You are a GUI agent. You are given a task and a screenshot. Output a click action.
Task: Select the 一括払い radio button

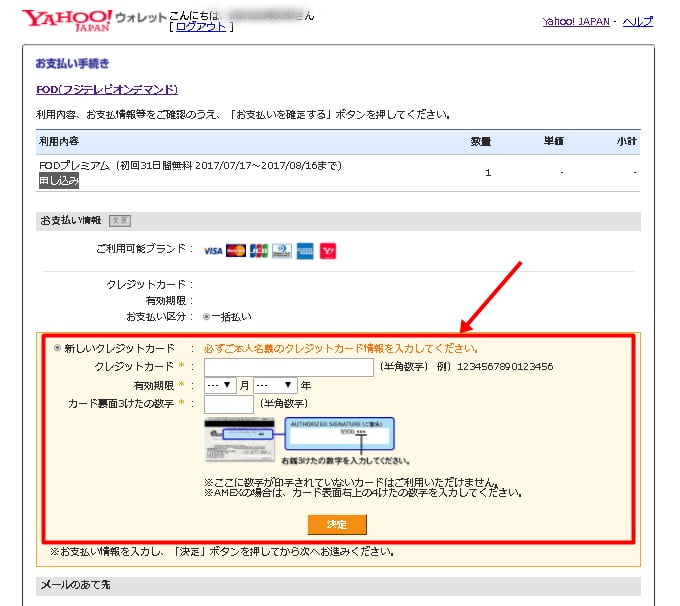pyautogui.click(x=206, y=317)
